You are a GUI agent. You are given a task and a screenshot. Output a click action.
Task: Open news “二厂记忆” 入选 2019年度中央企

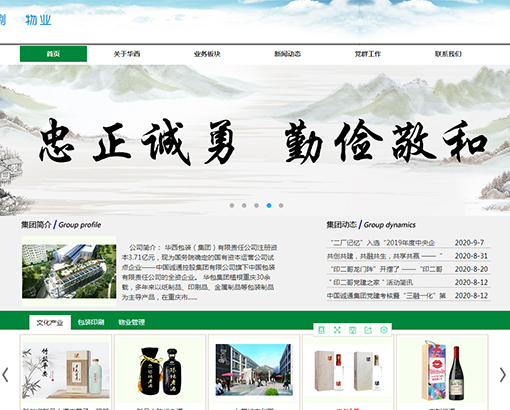coord(383,243)
